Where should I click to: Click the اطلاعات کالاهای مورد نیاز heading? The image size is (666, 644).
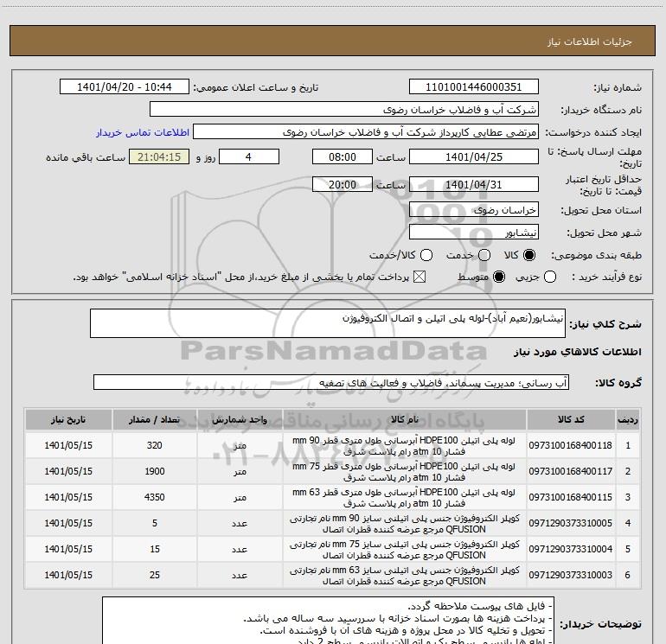577,352
